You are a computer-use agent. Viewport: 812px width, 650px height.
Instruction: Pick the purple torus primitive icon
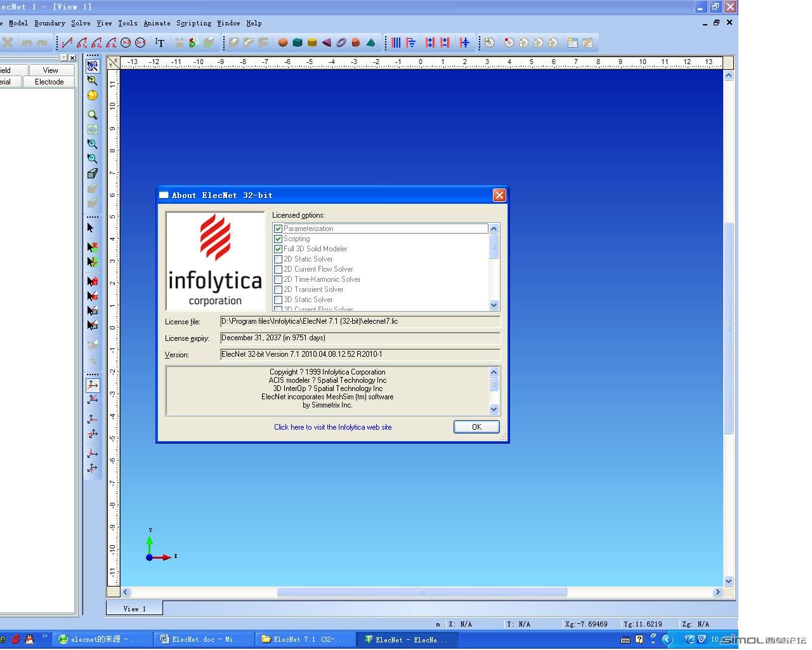point(341,43)
